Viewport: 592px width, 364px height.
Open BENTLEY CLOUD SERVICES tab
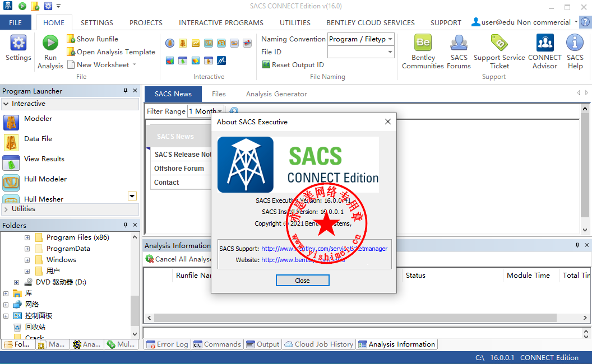click(x=371, y=22)
